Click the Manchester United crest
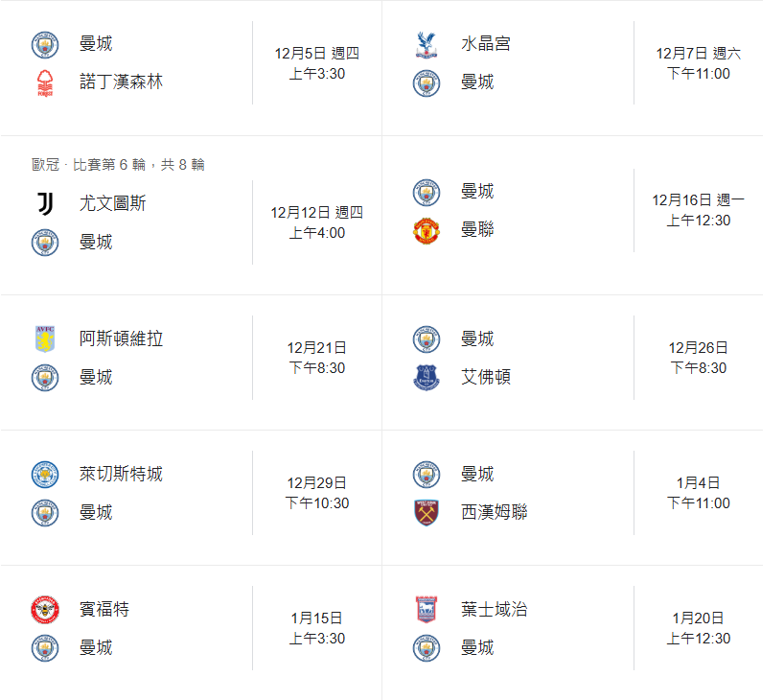This screenshot has width=784, height=700. coord(426,230)
